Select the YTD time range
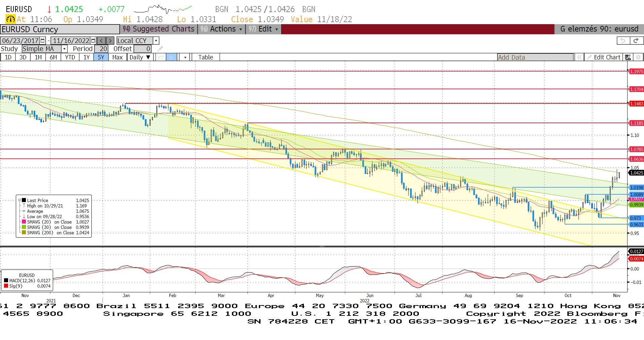644x340 pixels. pos(70,57)
